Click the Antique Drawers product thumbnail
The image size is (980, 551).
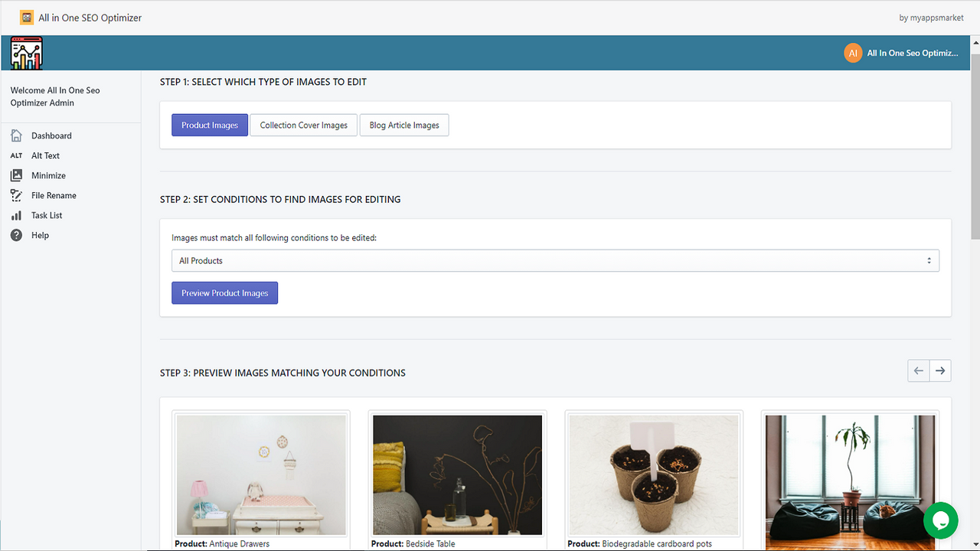[x=261, y=474]
